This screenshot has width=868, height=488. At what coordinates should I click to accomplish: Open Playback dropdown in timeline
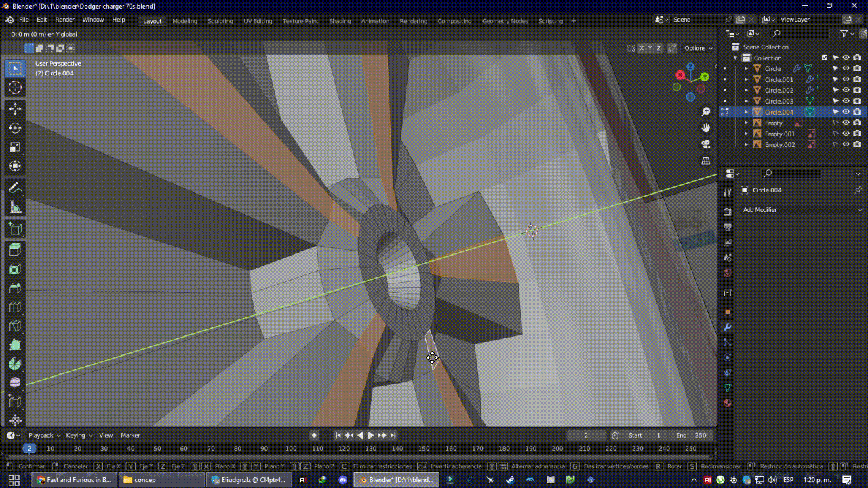[x=44, y=435]
